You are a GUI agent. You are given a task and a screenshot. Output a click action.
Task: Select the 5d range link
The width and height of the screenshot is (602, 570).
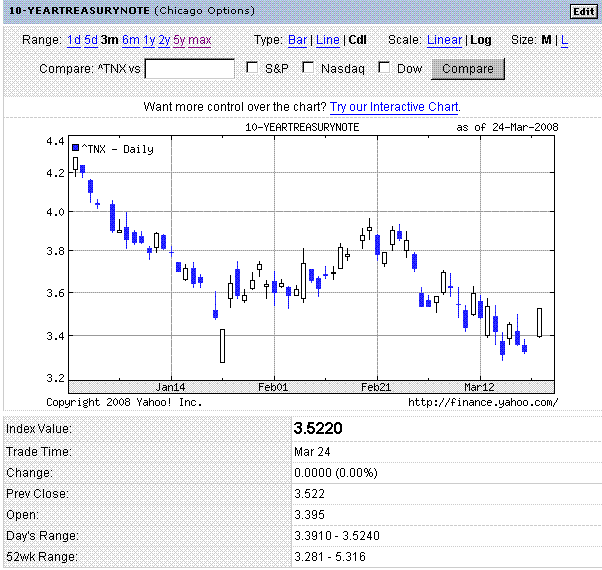91,40
